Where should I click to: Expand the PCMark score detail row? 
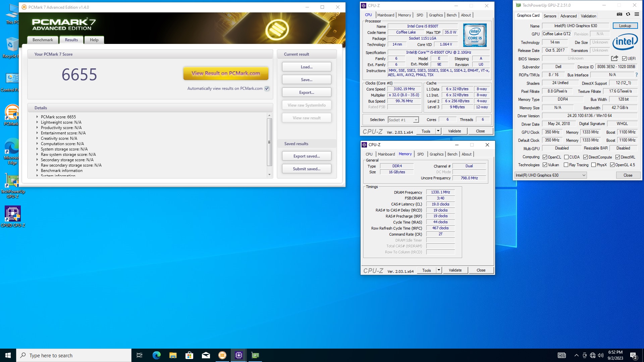(x=37, y=117)
